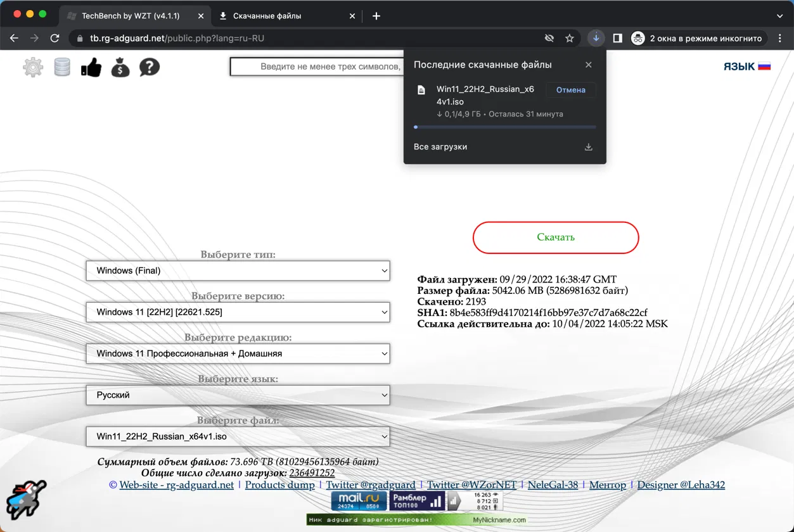The image size is (794, 532).
Task: Expand the tab search chevron
Action: [780, 16]
